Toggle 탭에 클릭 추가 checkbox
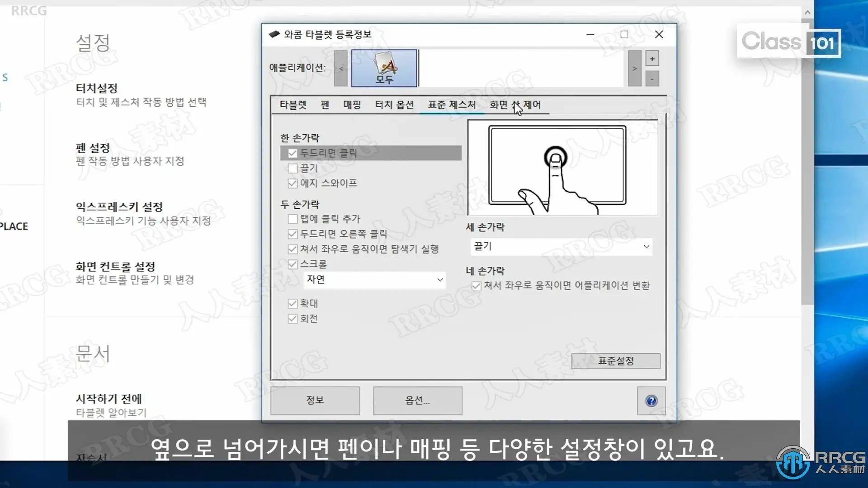Image resolution: width=868 pixels, height=488 pixels. coord(292,219)
